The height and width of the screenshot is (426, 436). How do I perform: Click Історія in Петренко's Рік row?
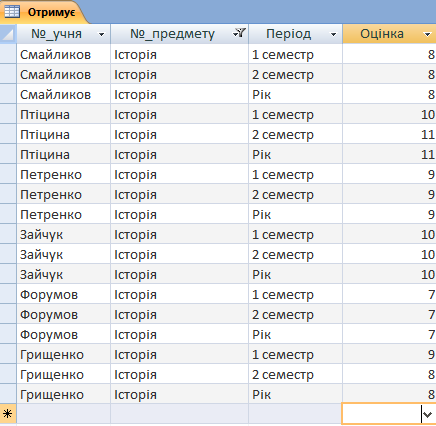(135, 215)
